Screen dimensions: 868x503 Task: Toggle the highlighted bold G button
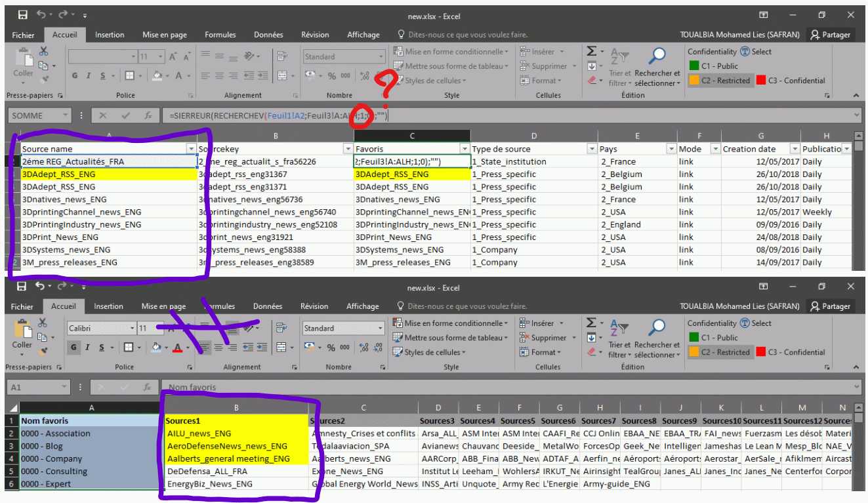point(74,348)
